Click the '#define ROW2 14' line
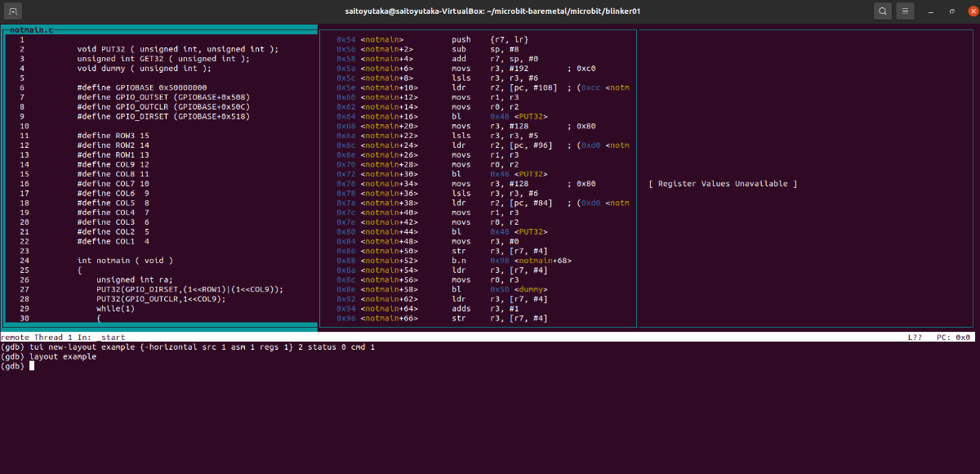This screenshot has width=980, height=474. point(114,145)
